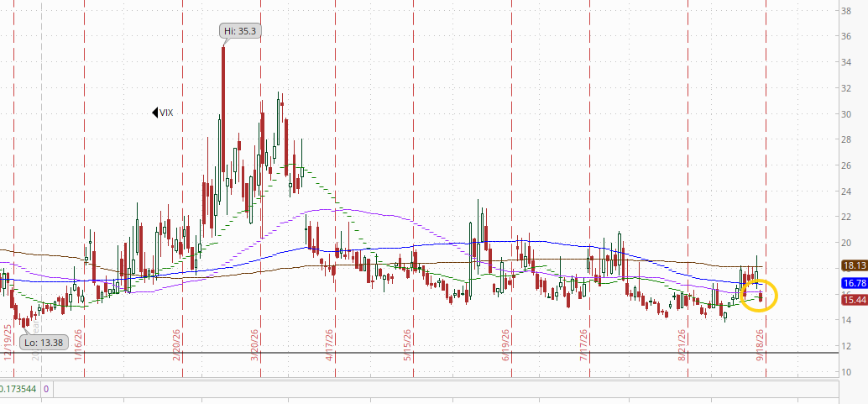Select the 9/18/26 expiration date marker

761,344
